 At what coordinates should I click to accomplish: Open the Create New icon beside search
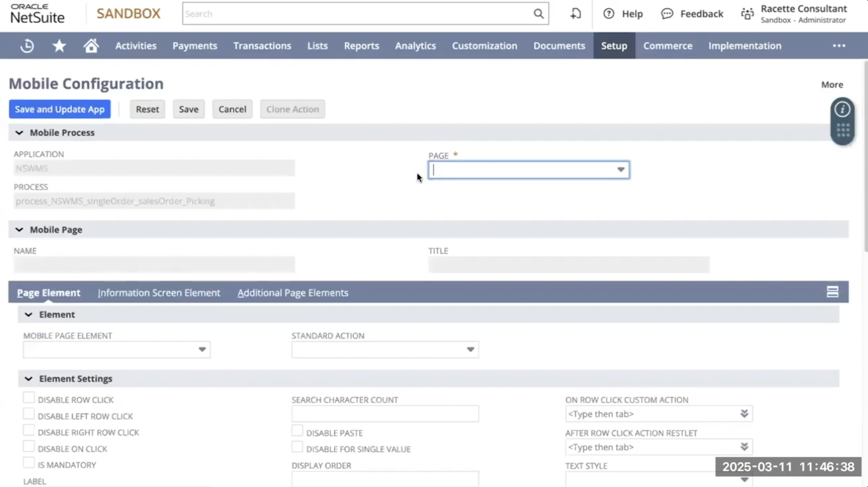click(x=576, y=14)
